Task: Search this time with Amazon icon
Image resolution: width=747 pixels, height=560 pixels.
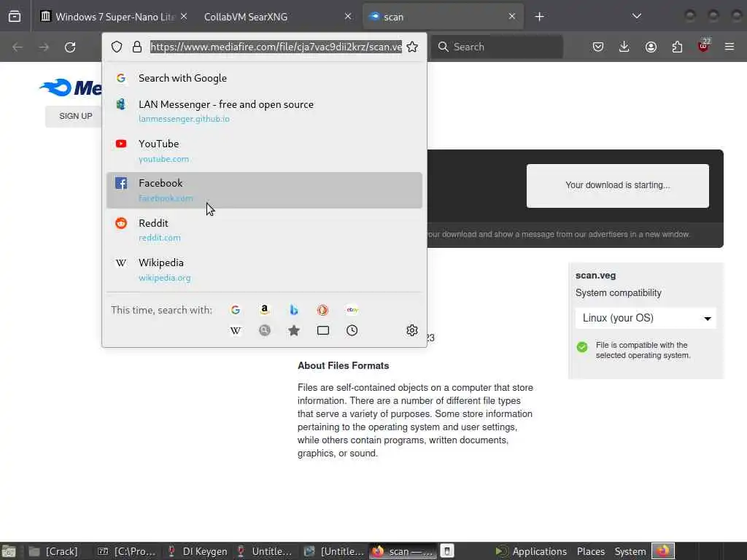Action: click(264, 310)
